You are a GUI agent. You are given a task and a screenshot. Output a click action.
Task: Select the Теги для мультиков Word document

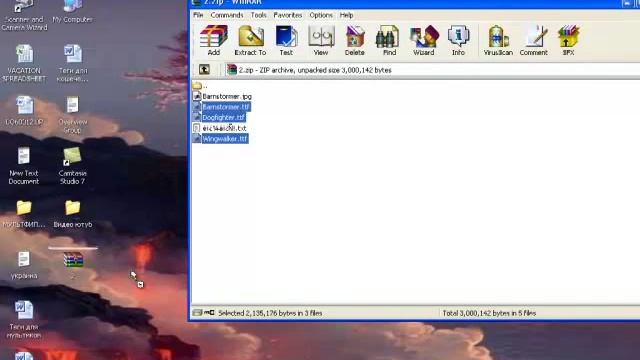pyautogui.click(x=24, y=320)
